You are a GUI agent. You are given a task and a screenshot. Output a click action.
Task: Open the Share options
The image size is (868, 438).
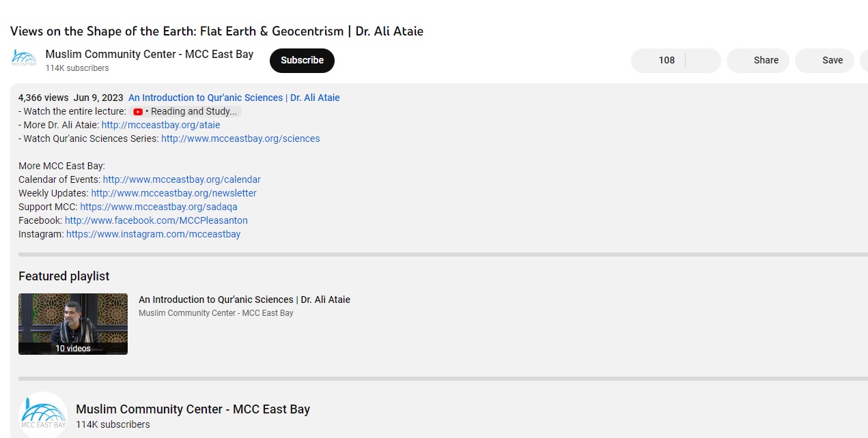pos(758,60)
